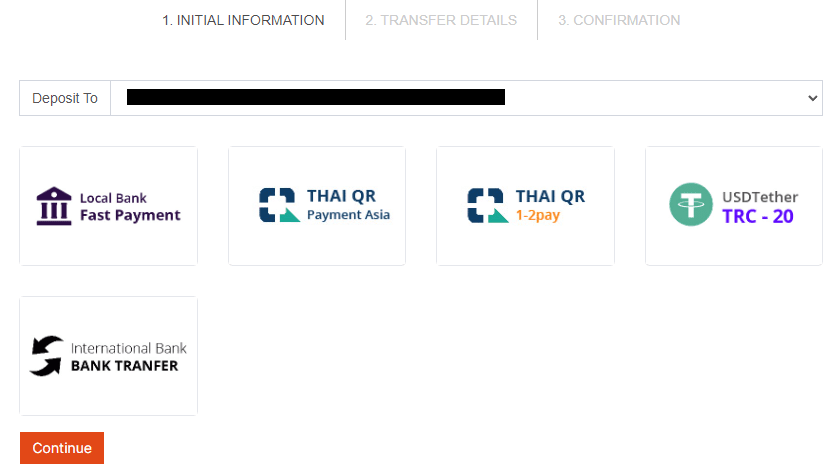Click the Thai QR 1-2pay logo icon
Image resolution: width=836 pixels, height=474 pixels.
point(488,205)
